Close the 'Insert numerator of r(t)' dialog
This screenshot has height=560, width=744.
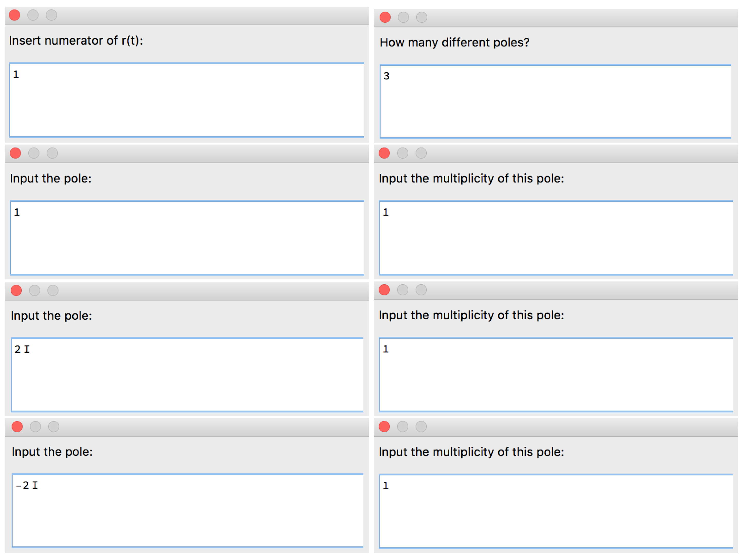[14, 15]
